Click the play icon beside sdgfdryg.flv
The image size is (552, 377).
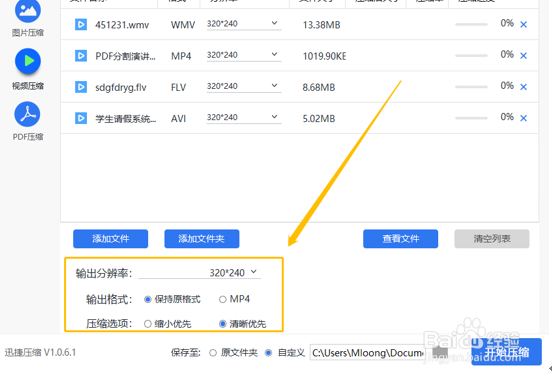pos(81,87)
